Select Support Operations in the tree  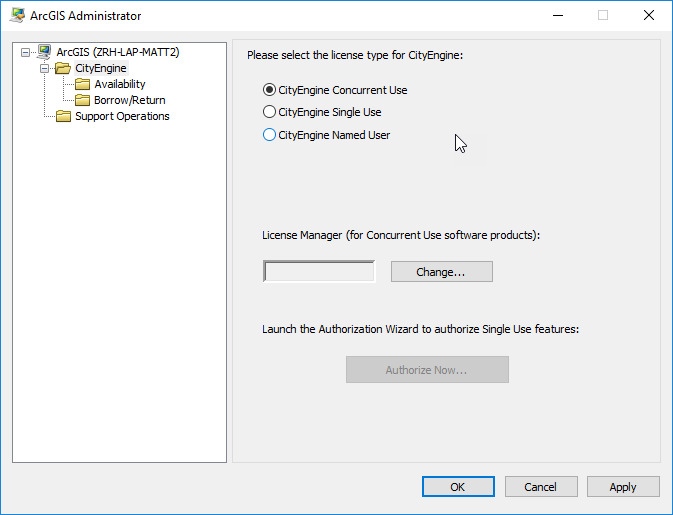pyautogui.click(x=122, y=116)
